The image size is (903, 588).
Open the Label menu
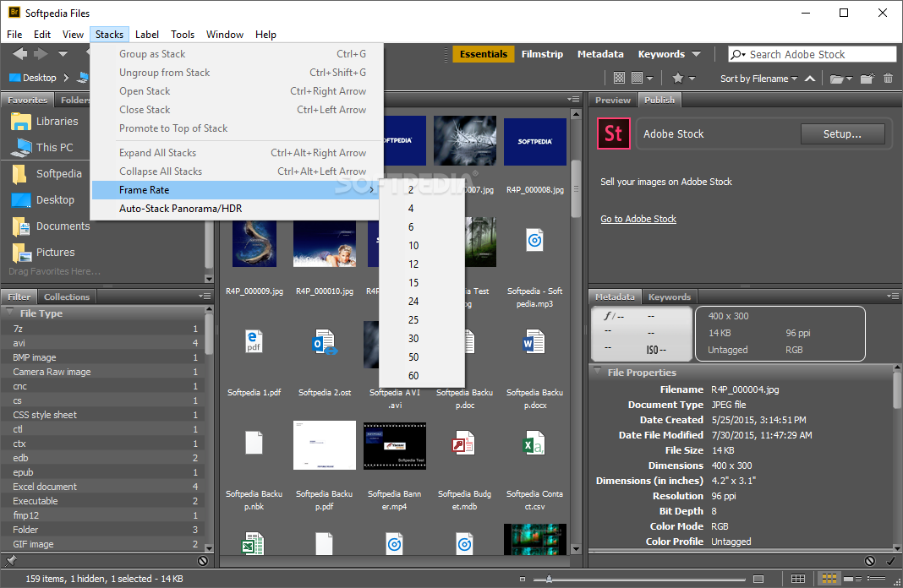[147, 35]
